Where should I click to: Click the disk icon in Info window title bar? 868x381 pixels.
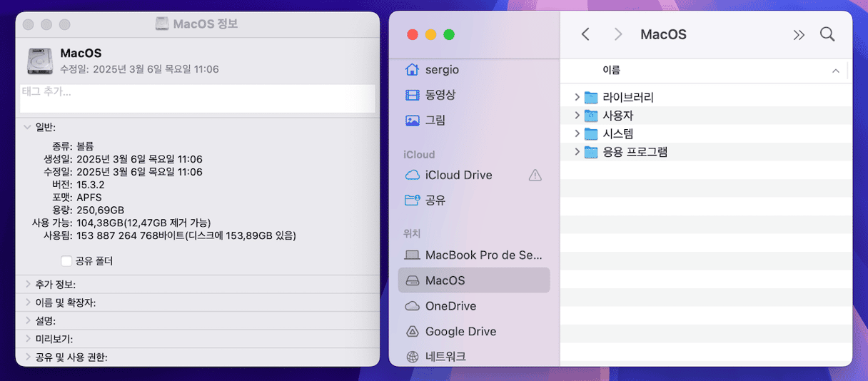[163, 24]
